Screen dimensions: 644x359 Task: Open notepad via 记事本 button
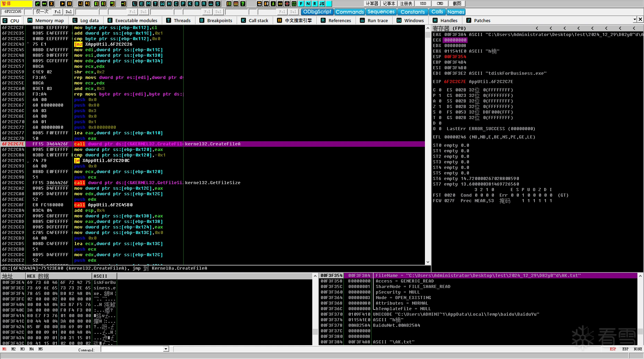[x=389, y=3]
